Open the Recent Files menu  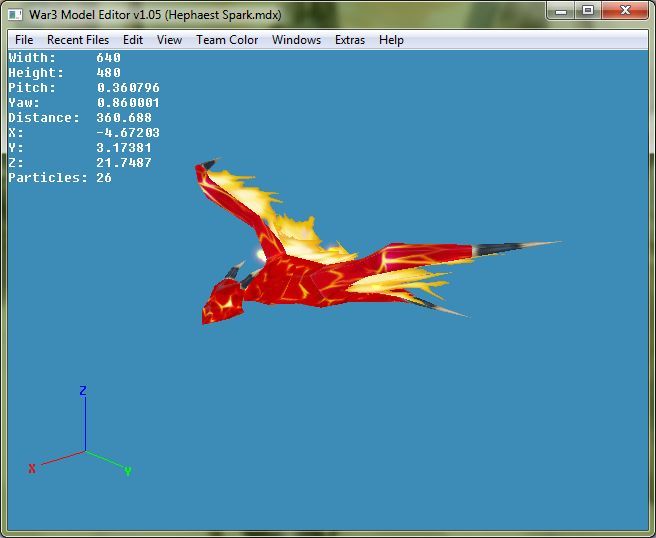[x=78, y=40]
